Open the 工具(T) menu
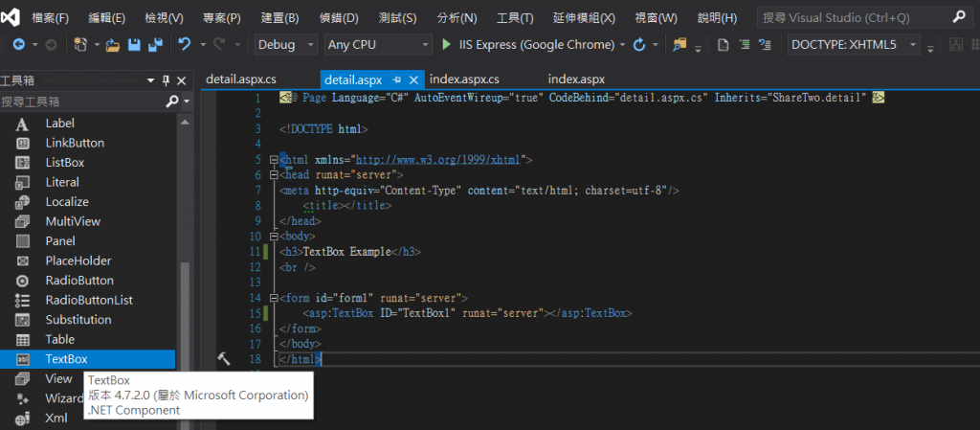This screenshot has width=980, height=430. (515, 18)
